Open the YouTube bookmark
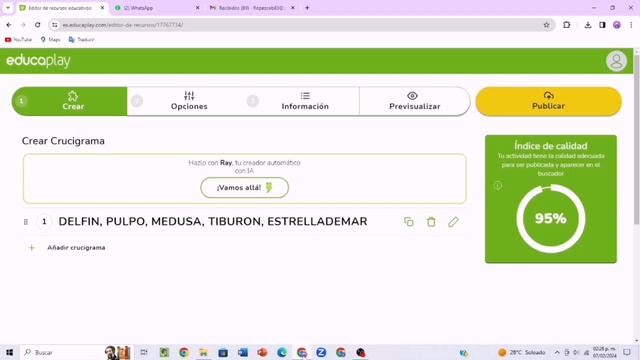Viewport: 640px width, 360px height. (x=18, y=40)
